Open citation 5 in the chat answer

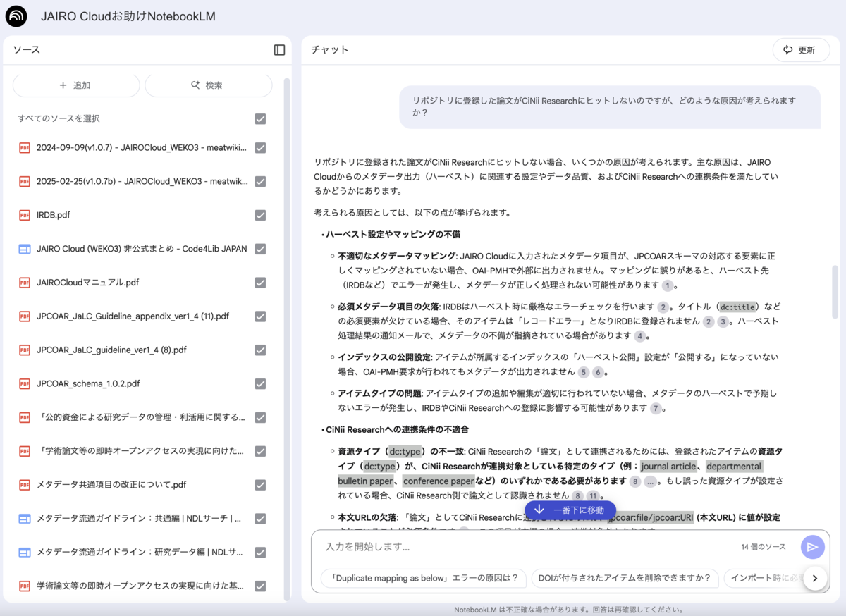coord(584,372)
